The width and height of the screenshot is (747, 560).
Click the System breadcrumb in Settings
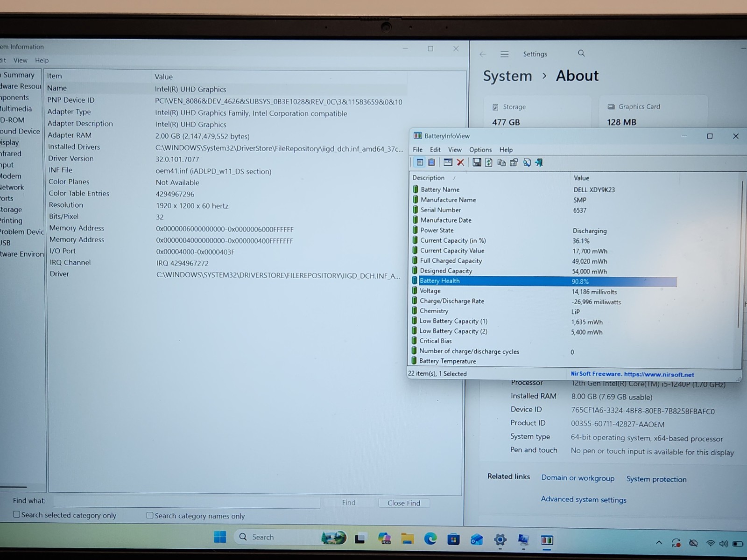pos(507,76)
